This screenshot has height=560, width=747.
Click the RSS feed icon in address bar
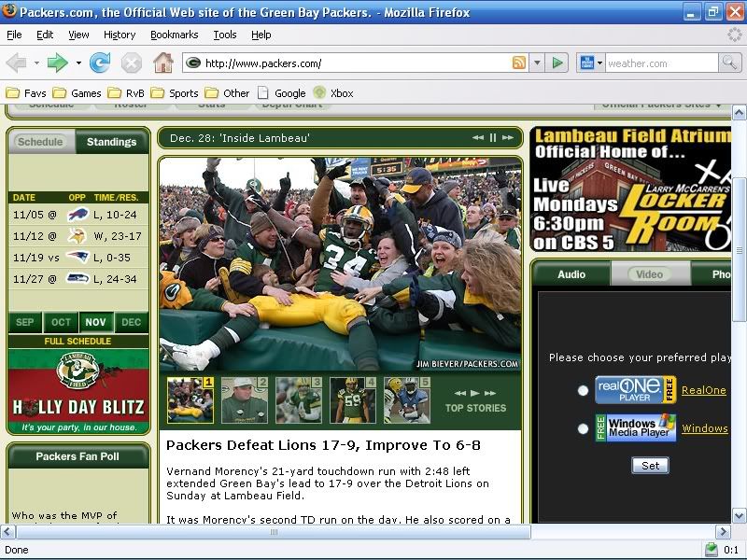[x=519, y=63]
